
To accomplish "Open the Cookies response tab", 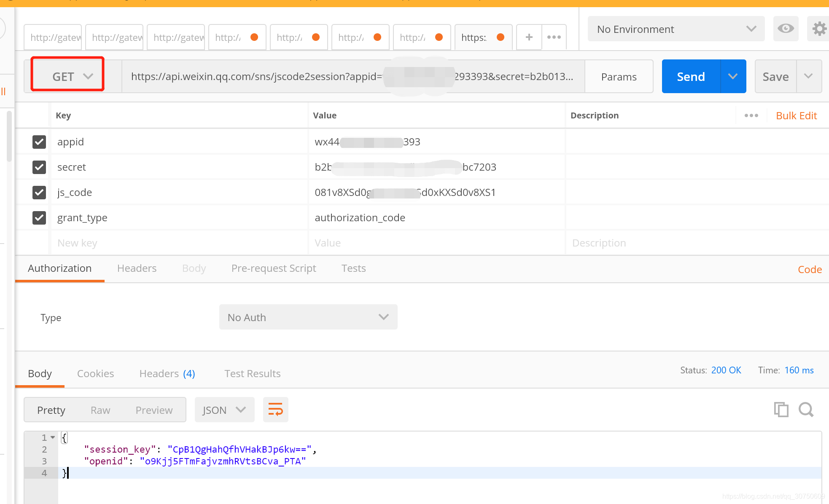I will tap(95, 374).
